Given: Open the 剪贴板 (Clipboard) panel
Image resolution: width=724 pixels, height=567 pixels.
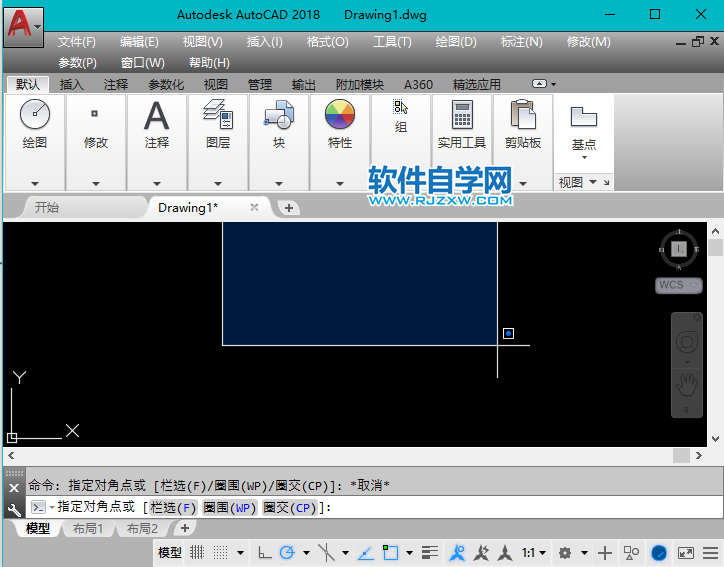Looking at the screenshot, I should click(x=523, y=124).
